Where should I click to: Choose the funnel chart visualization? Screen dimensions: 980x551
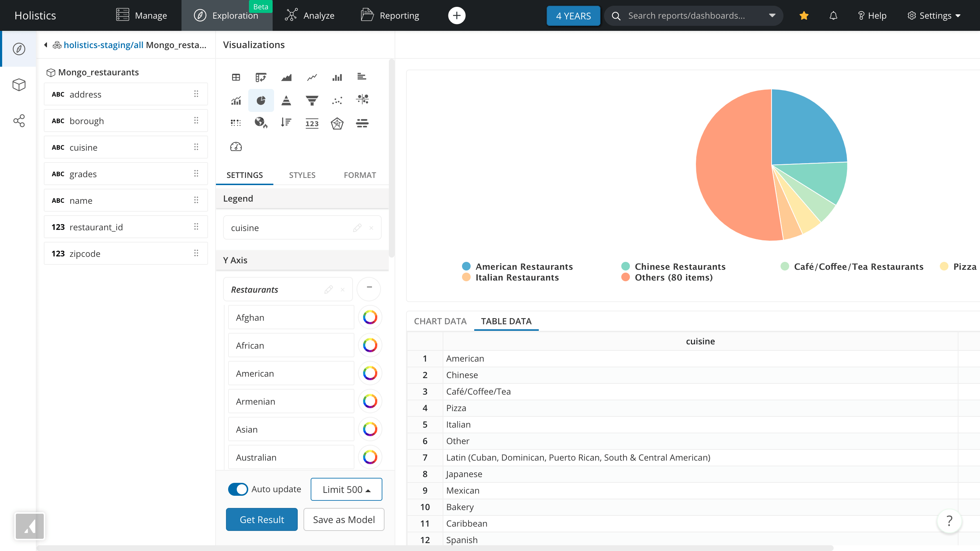[x=312, y=100]
